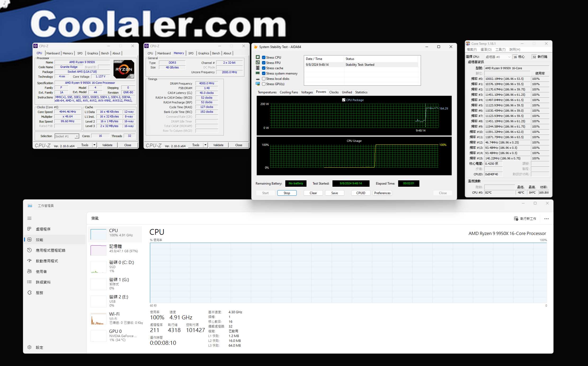Open CPUID button in AIDA64
The height and width of the screenshot is (366, 588).
(x=361, y=193)
